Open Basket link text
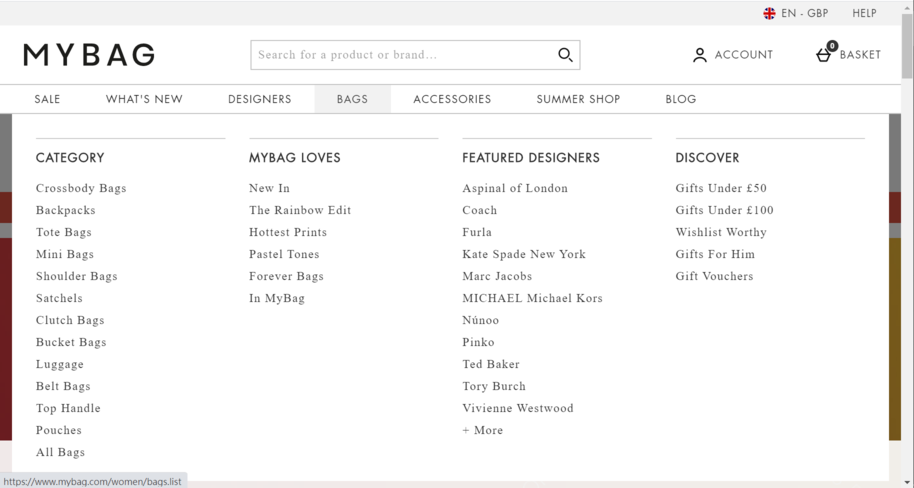 tap(860, 55)
